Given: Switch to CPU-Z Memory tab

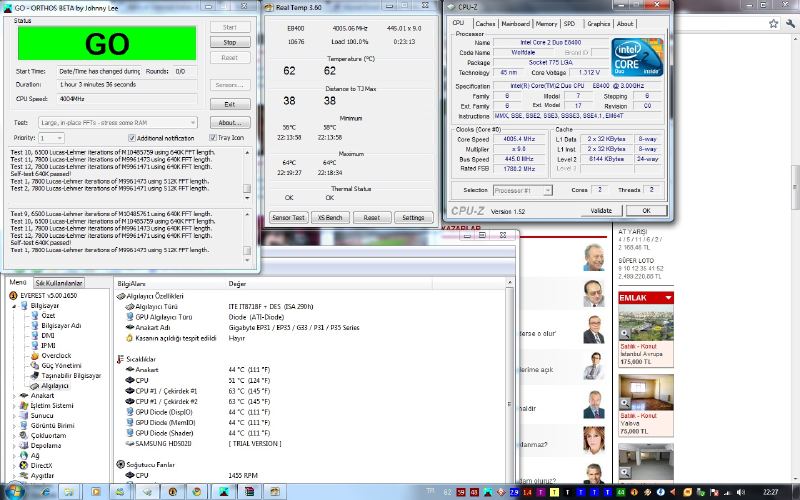Looking at the screenshot, I should 546,24.
